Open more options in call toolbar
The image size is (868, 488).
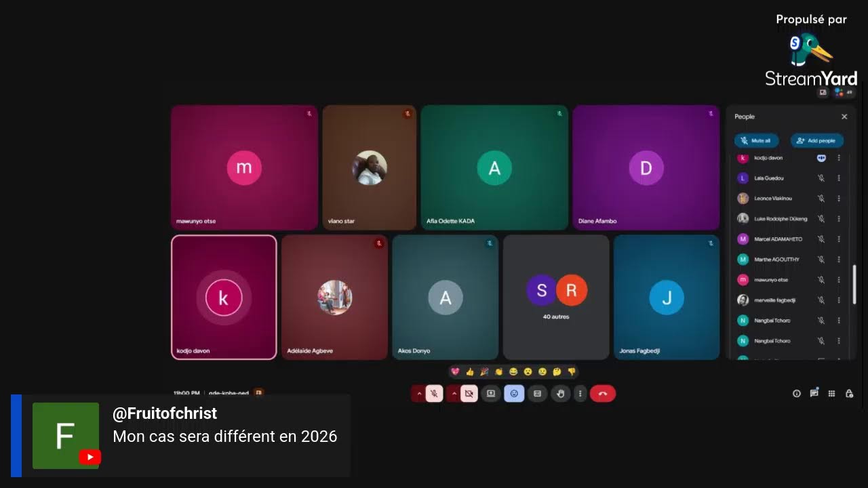580,393
